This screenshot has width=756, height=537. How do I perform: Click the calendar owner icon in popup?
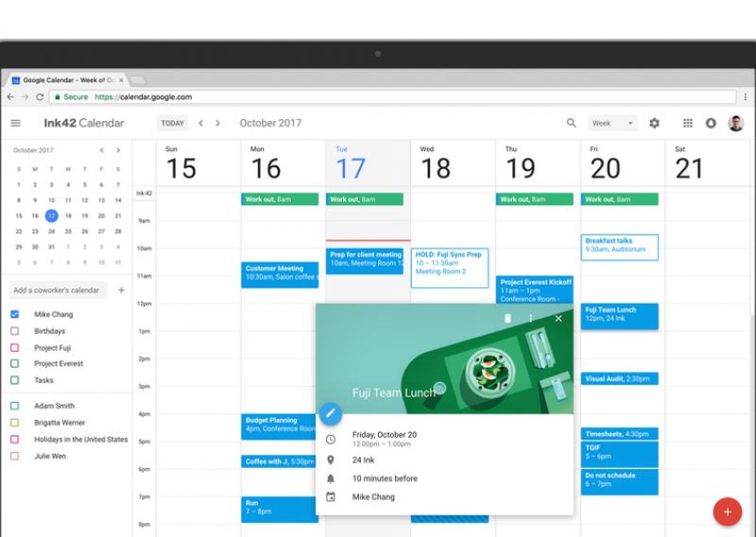pyautogui.click(x=330, y=496)
